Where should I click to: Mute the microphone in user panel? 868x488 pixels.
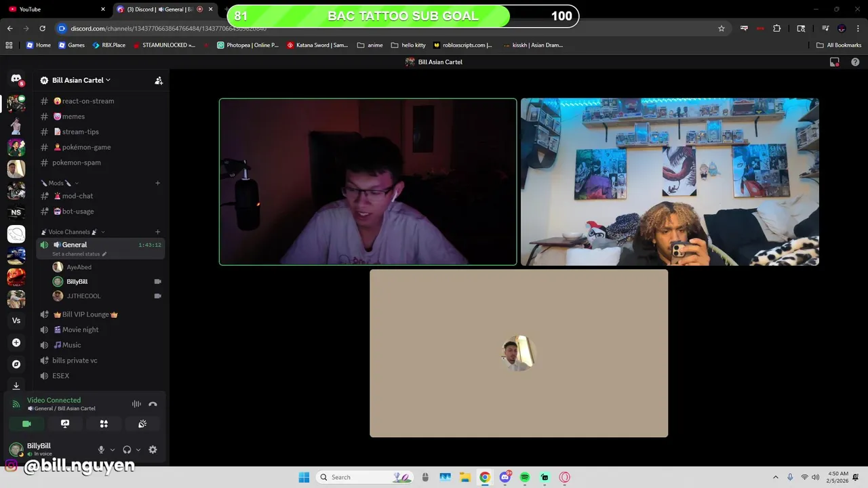coord(101,449)
